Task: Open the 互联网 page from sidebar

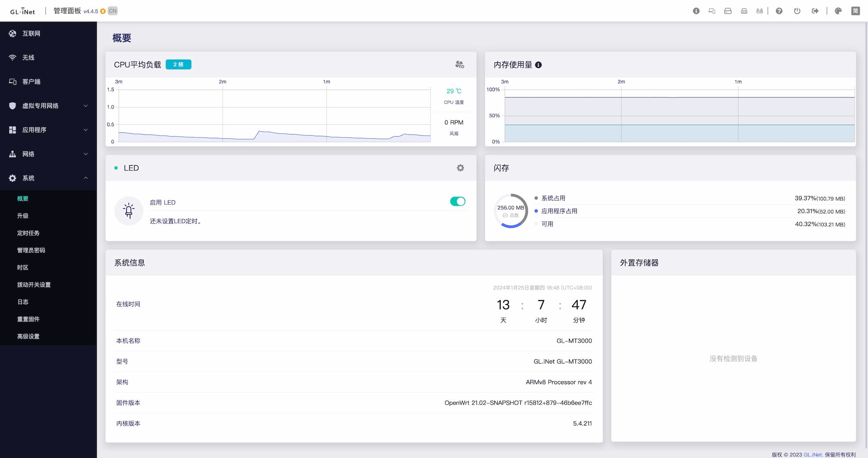Action: pyautogui.click(x=31, y=33)
